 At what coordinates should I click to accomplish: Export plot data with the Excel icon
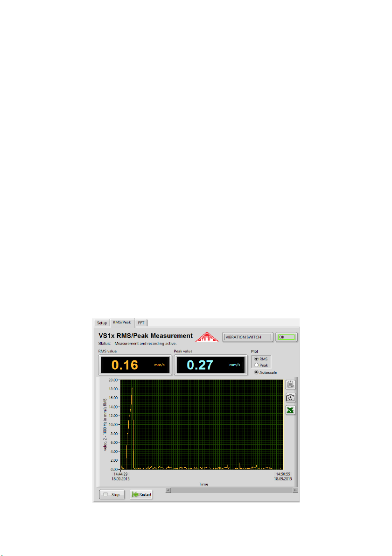pyautogui.click(x=290, y=410)
